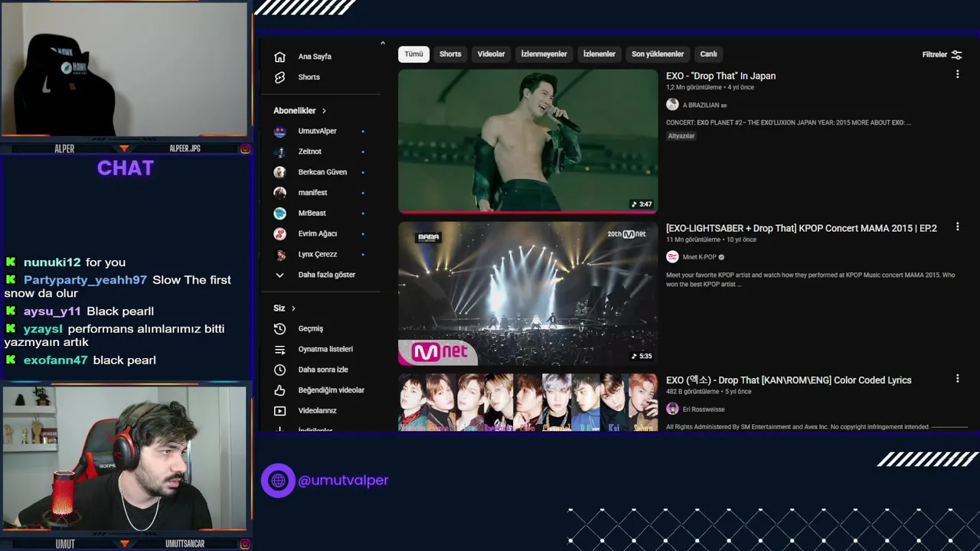Play the shirtless singer concert thumbnail
Image resolution: width=980 pixels, height=551 pixels.
pyautogui.click(x=528, y=140)
